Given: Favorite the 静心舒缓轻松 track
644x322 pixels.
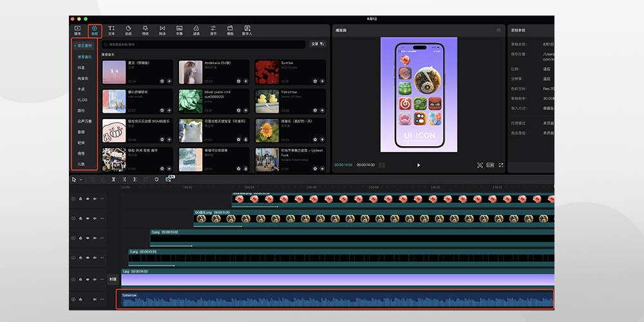Looking at the screenshot, I should click(x=162, y=110).
